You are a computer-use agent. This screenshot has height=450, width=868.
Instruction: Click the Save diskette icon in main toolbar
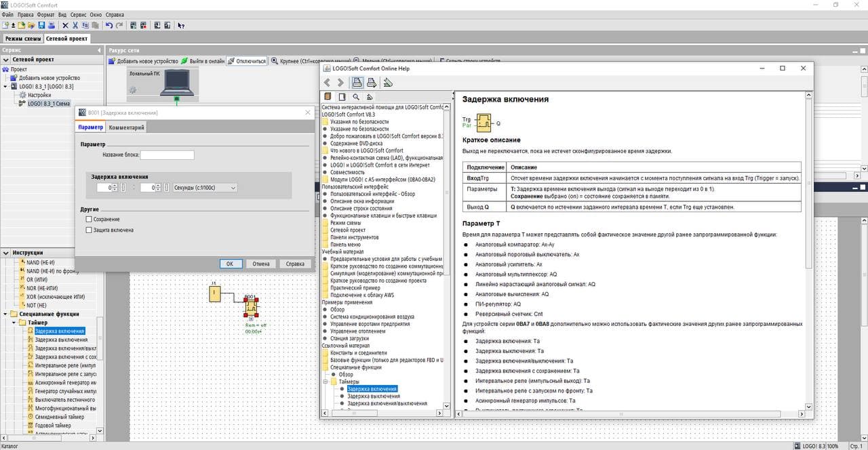click(x=41, y=26)
